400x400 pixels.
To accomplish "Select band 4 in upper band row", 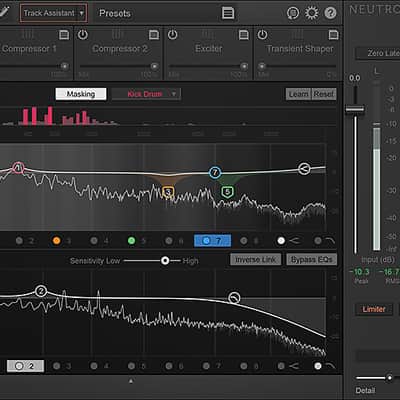I will [100, 241].
